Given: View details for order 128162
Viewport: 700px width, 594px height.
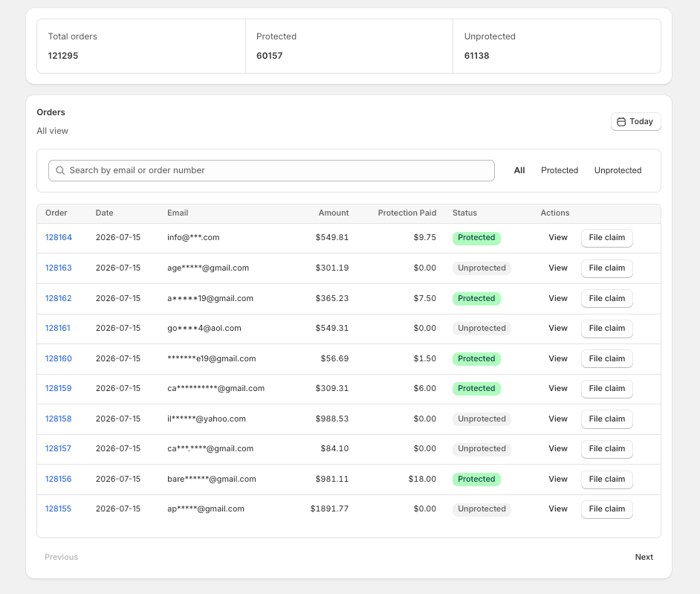Looking at the screenshot, I should pos(558,298).
